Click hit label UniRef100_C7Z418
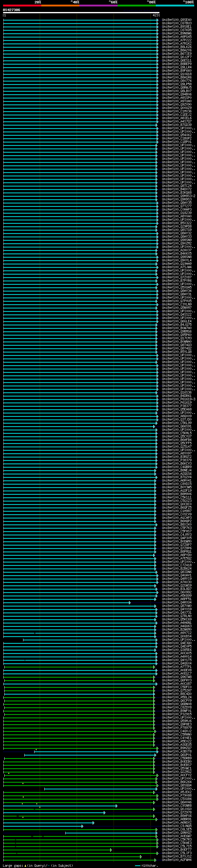Image resolution: width=197 pixels, height=868 pixels. click(177, 565)
